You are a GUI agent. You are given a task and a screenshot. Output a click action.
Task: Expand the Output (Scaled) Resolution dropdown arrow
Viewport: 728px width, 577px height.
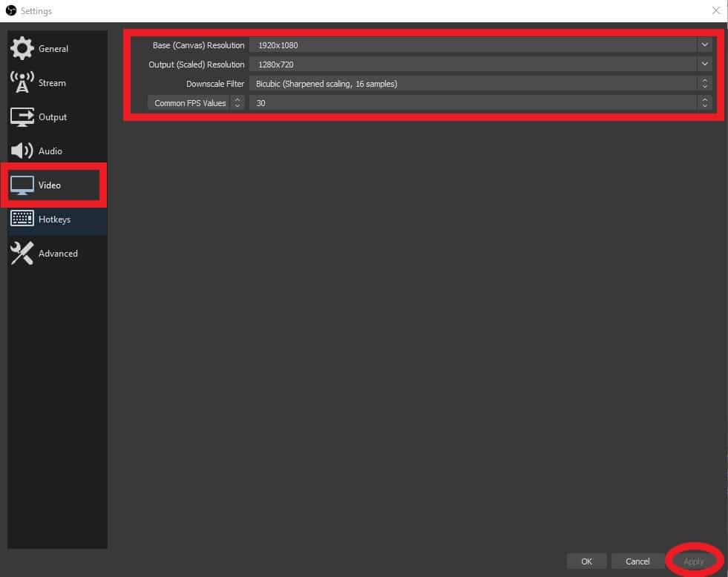click(704, 65)
